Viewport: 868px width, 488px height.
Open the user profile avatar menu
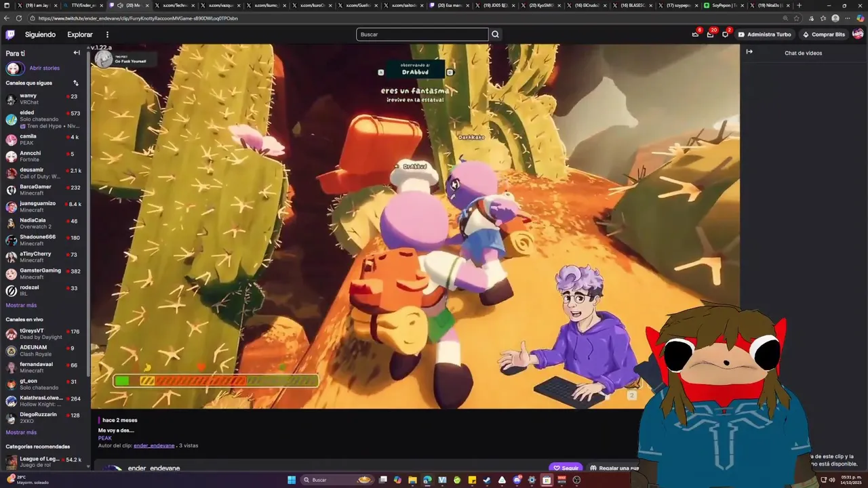[858, 34]
